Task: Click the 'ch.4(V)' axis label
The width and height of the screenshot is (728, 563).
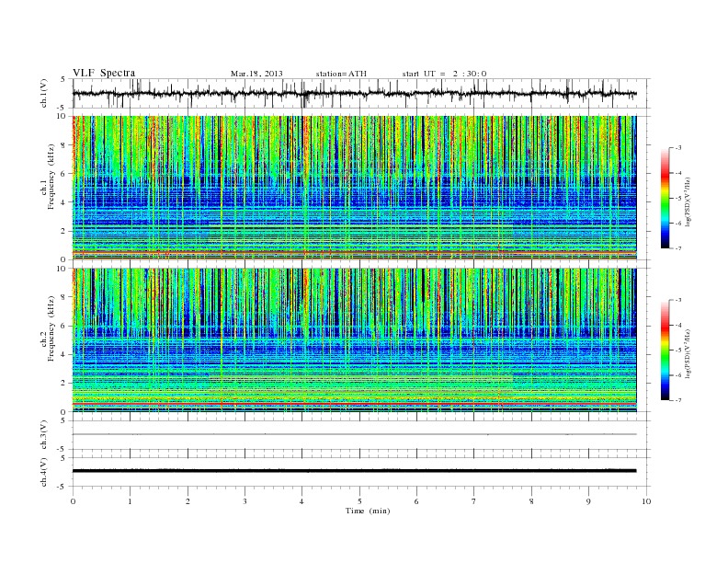Action: [x=43, y=472]
